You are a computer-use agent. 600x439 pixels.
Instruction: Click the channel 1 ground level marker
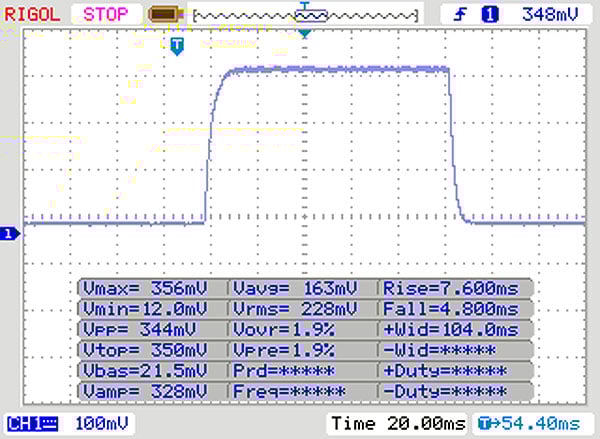pos(10,233)
